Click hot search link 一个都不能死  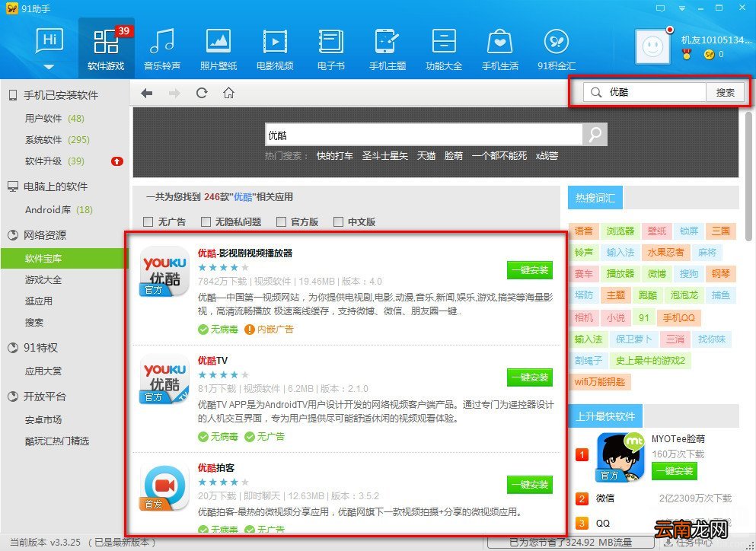tap(499, 156)
